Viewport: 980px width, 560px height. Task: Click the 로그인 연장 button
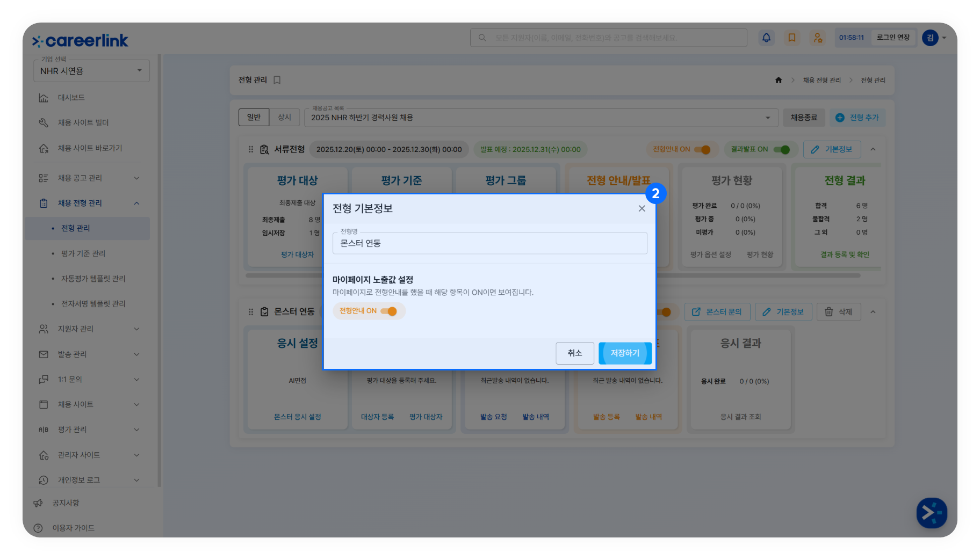point(893,38)
